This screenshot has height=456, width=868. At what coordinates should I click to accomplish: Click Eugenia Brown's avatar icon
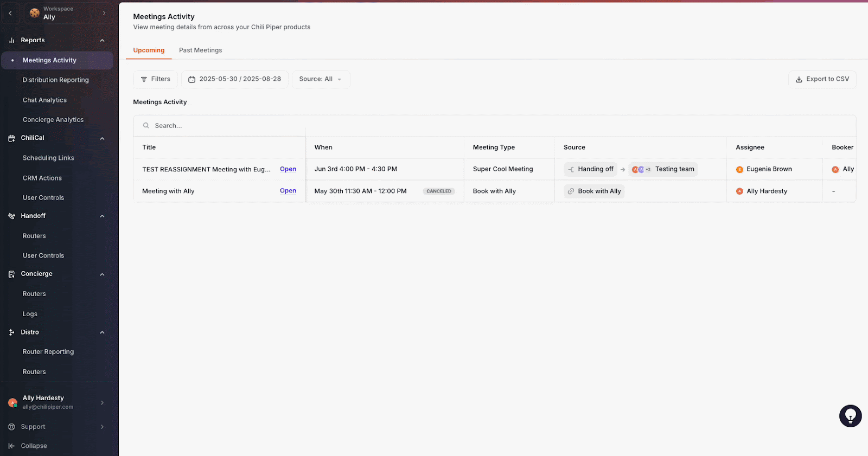click(x=739, y=169)
